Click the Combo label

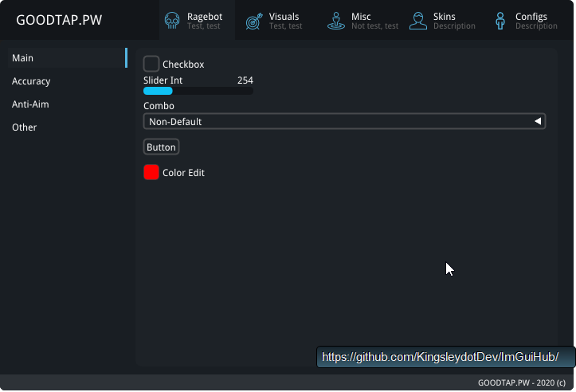159,106
